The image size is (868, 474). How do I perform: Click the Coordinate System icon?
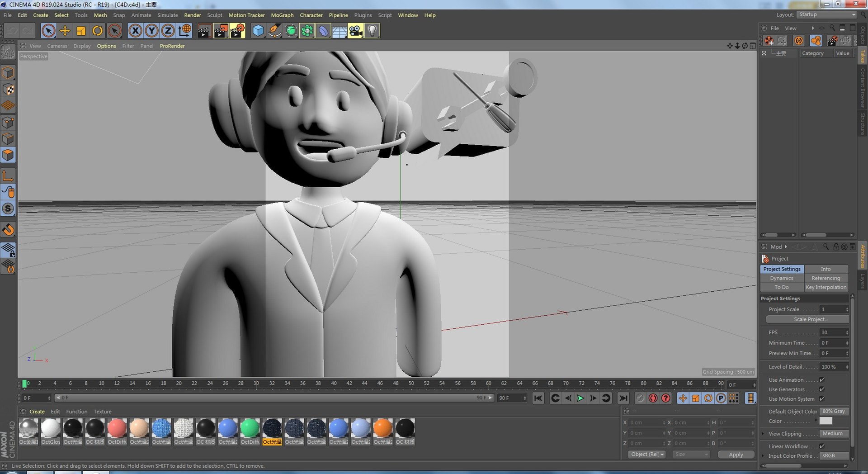point(184,31)
